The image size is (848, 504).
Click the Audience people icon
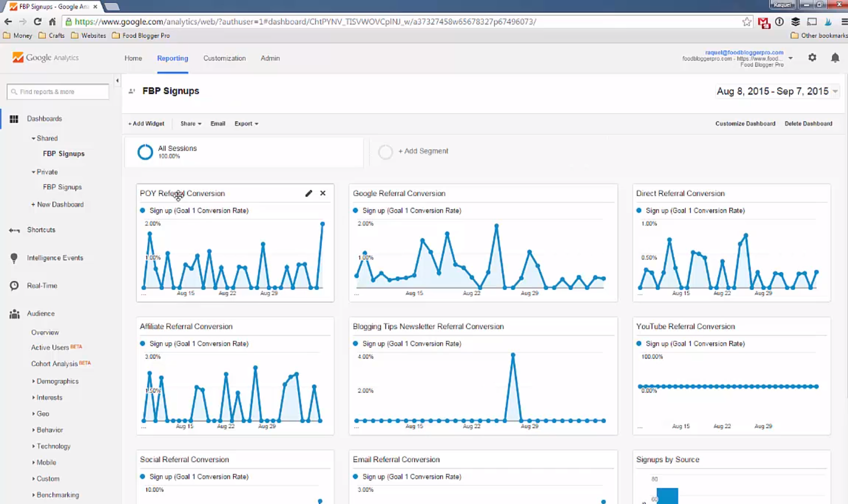coord(14,314)
